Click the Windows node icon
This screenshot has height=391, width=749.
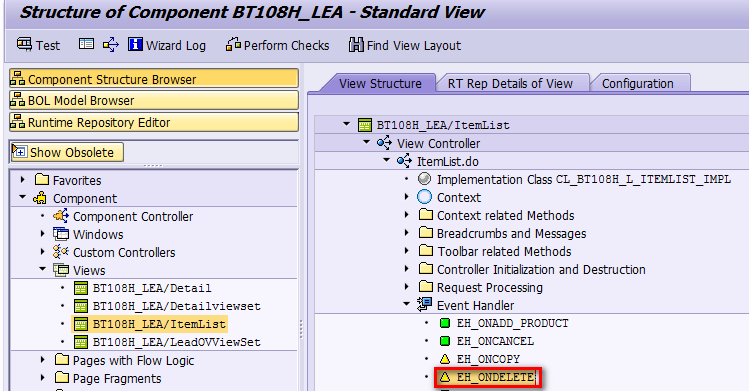[61, 234]
